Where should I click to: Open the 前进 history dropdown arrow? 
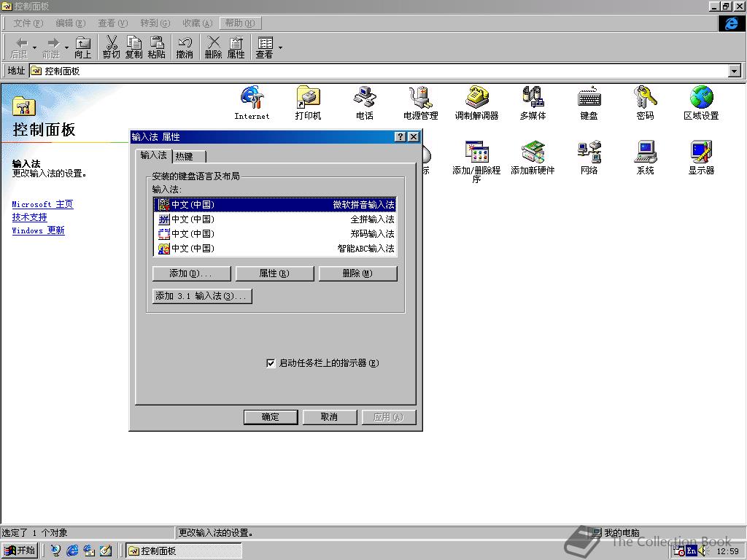[x=66, y=47]
